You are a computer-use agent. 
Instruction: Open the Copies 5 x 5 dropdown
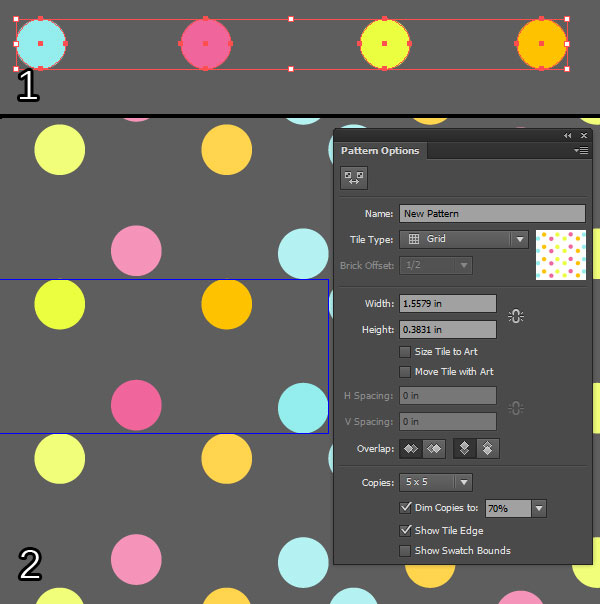coord(436,482)
